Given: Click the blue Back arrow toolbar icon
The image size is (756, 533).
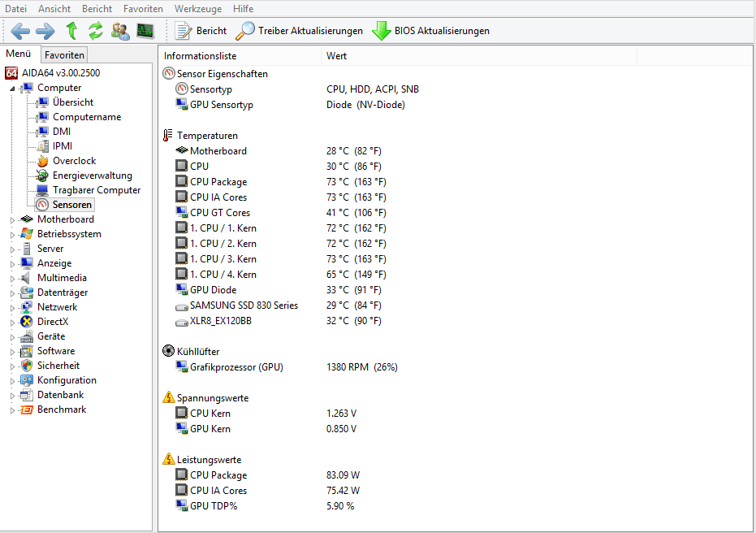Looking at the screenshot, I should click(20, 31).
